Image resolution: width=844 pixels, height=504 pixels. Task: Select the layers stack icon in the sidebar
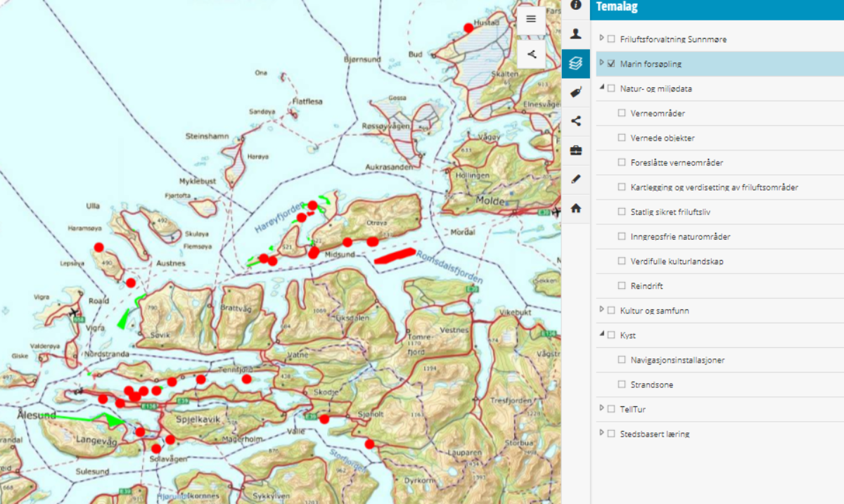[x=576, y=63]
